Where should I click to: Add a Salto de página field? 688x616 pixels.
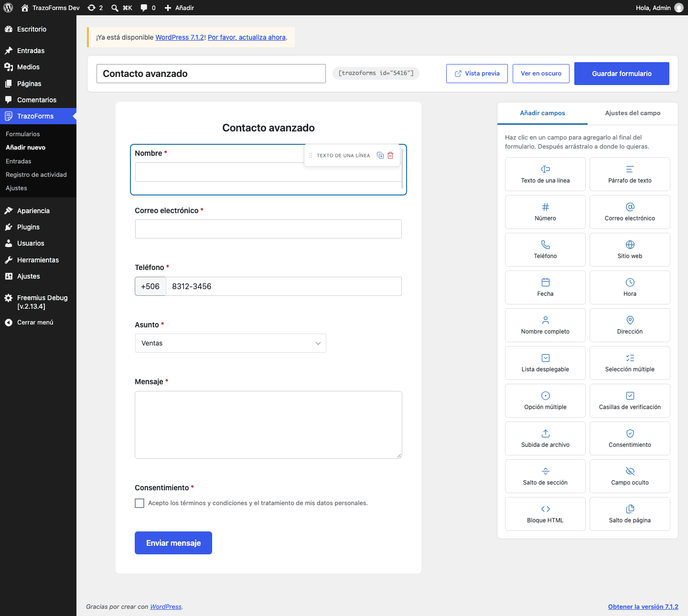630,514
